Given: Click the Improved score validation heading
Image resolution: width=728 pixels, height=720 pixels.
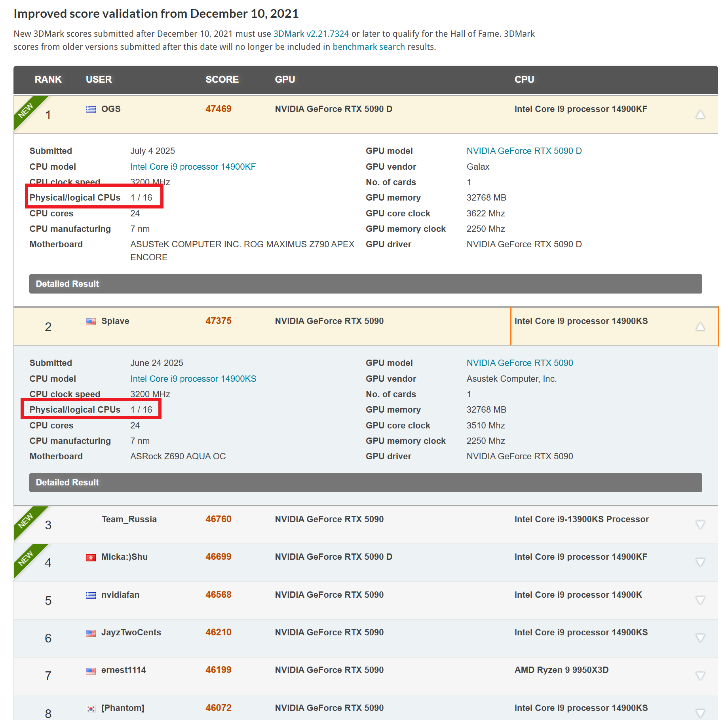Looking at the screenshot, I should [x=156, y=14].
